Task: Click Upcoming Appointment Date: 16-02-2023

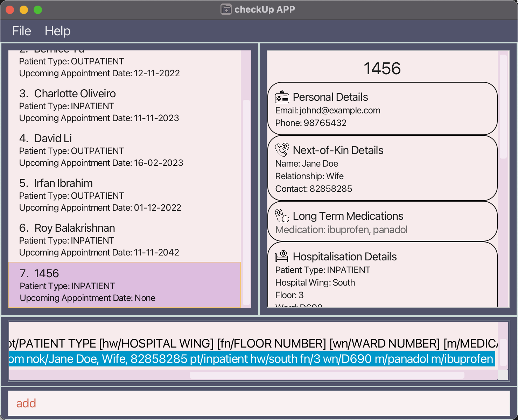Action: tap(101, 163)
